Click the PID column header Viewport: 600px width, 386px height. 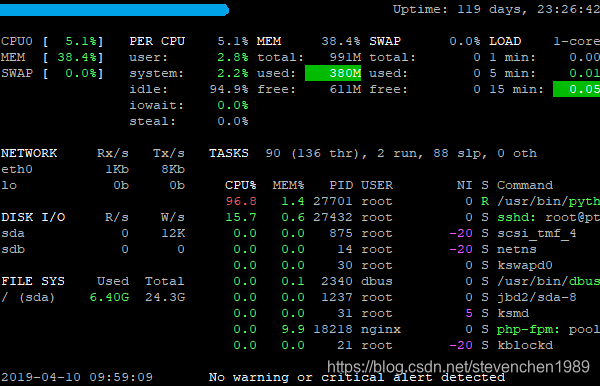341,186
